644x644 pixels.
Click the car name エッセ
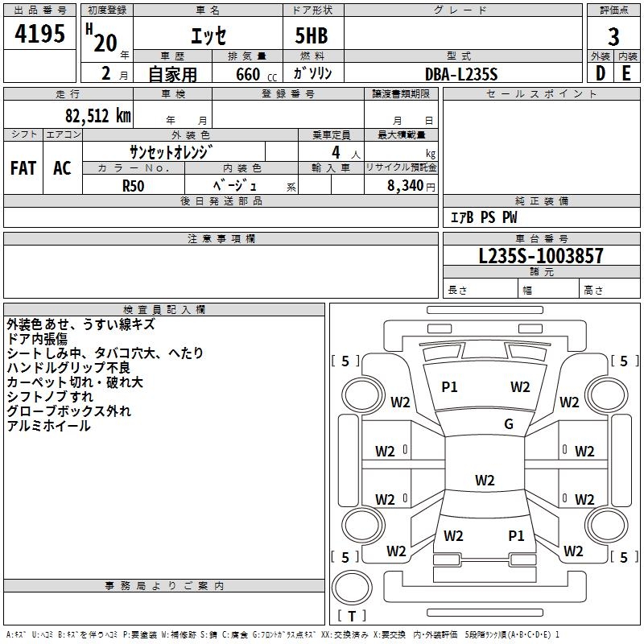tap(208, 35)
